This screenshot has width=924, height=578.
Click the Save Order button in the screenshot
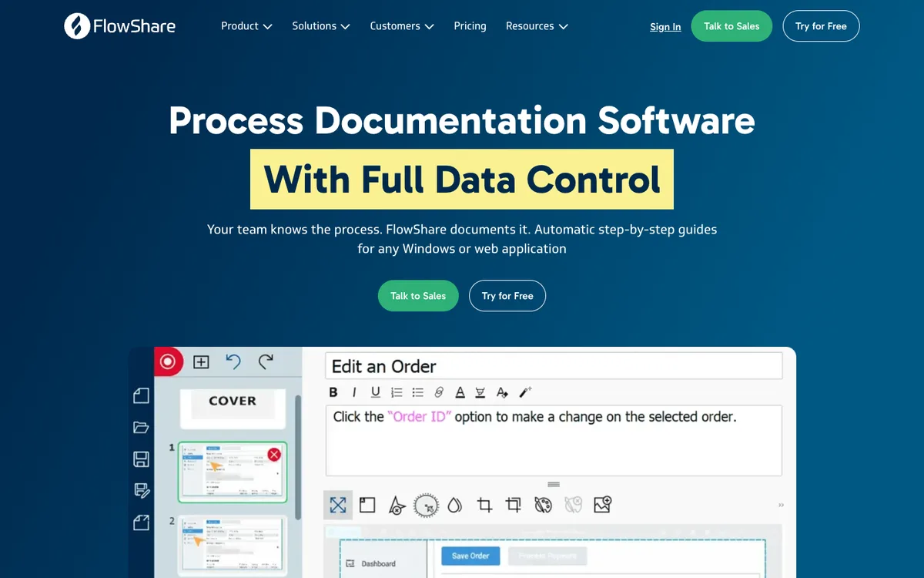470,556
